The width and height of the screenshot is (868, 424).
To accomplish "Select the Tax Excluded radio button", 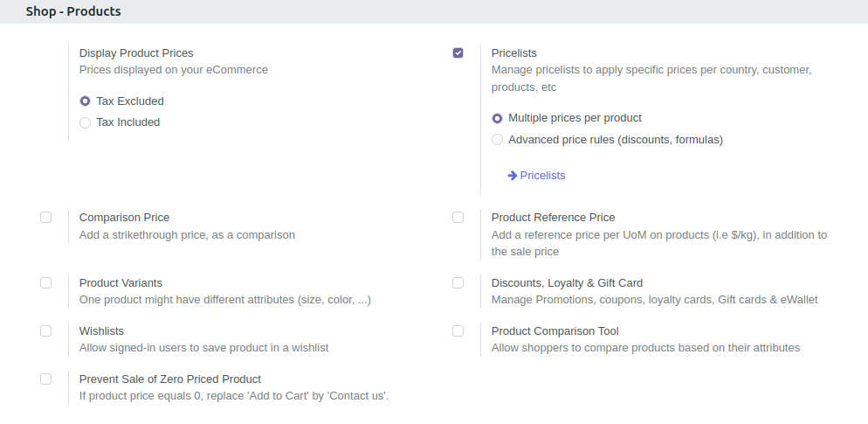I will click(85, 101).
